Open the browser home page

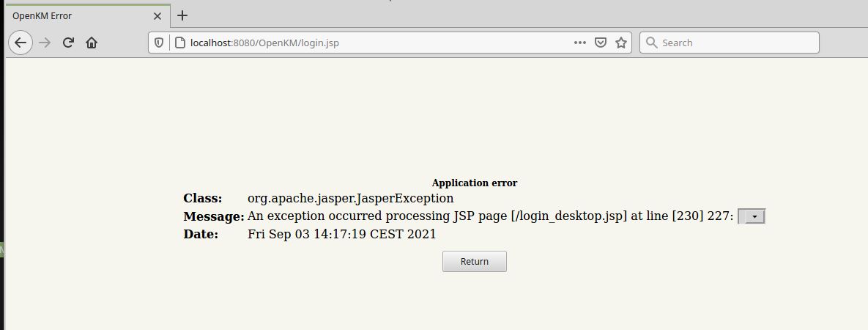(x=92, y=43)
